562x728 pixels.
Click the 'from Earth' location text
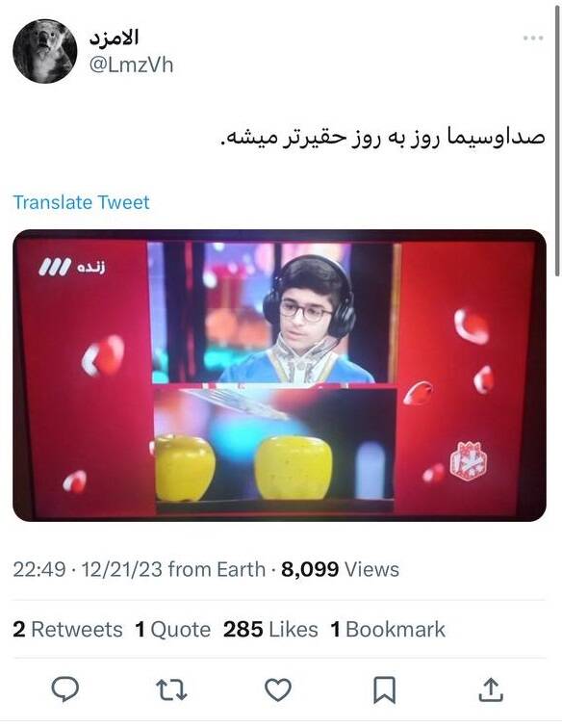[x=217, y=569]
